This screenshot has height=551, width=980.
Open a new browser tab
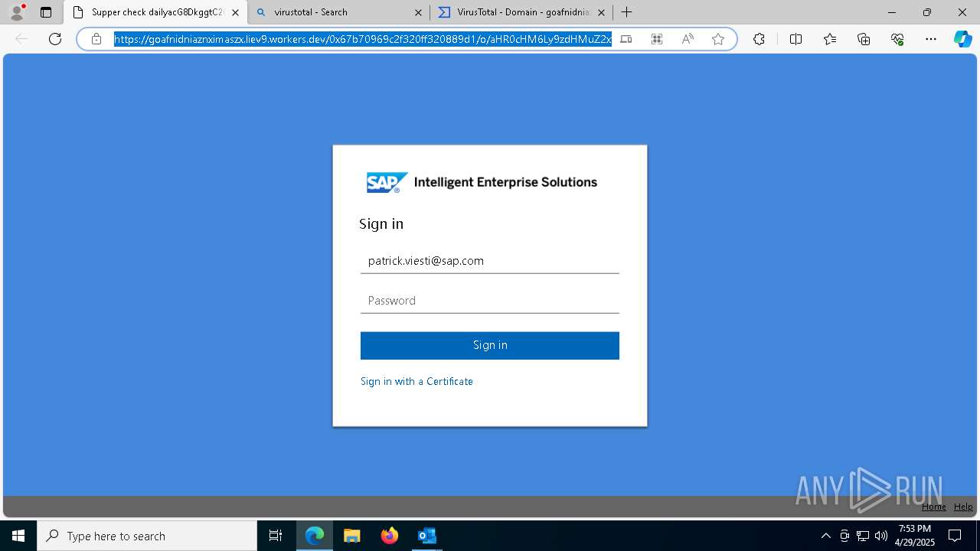pos(627,12)
